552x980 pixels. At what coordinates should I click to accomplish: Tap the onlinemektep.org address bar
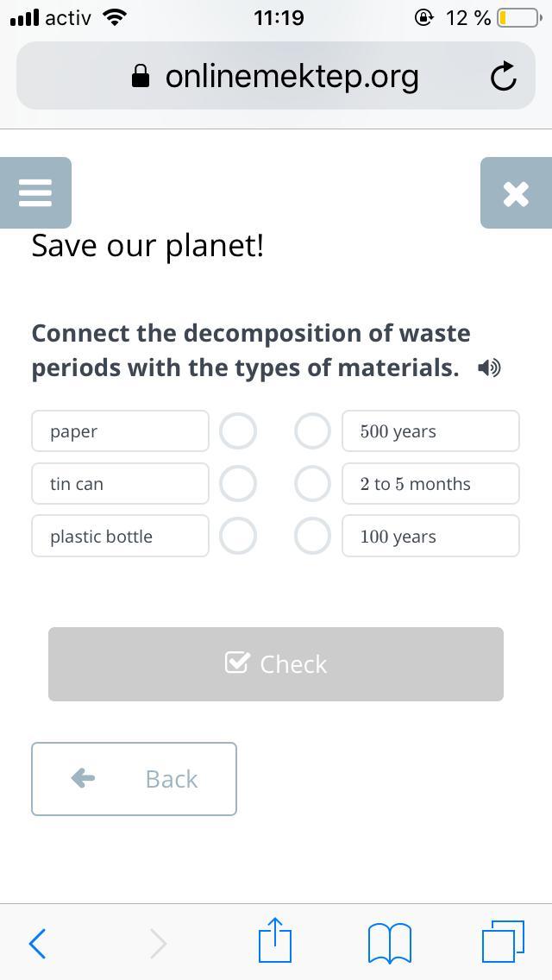pos(276,77)
